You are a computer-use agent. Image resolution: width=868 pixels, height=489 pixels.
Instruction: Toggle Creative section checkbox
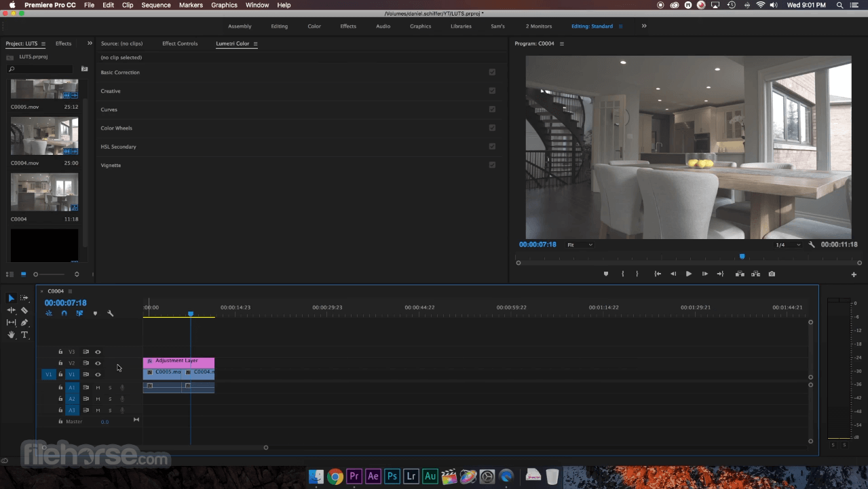coord(492,90)
